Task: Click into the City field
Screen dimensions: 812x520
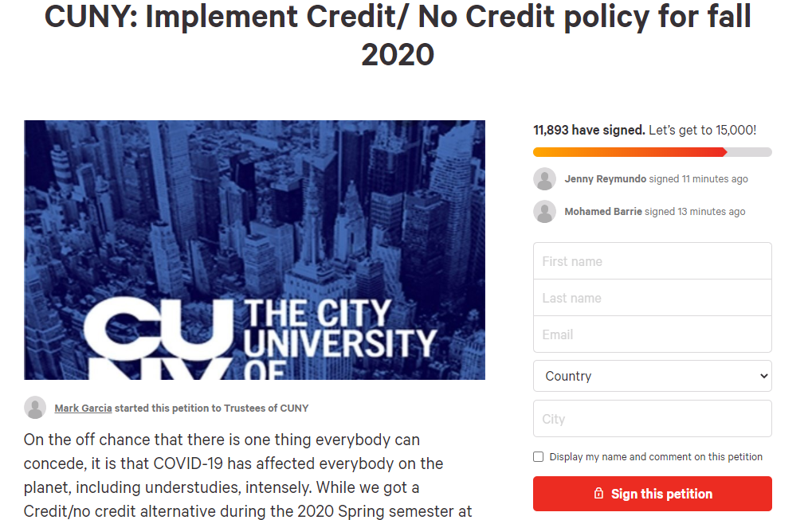Action: click(652, 419)
